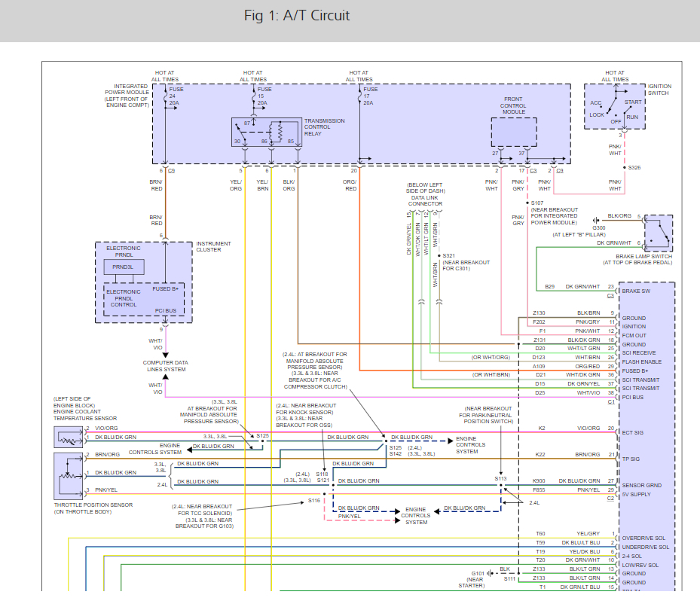Click the FUSE 15 20A label
Image resolution: width=700 pixels, height=610 pixels.
point(264,96)
